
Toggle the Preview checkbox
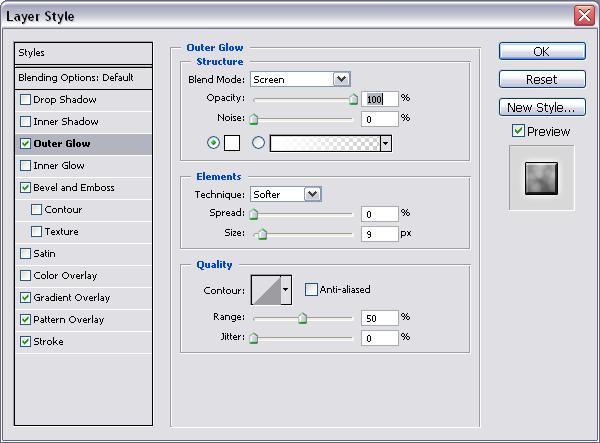point(518,131)
